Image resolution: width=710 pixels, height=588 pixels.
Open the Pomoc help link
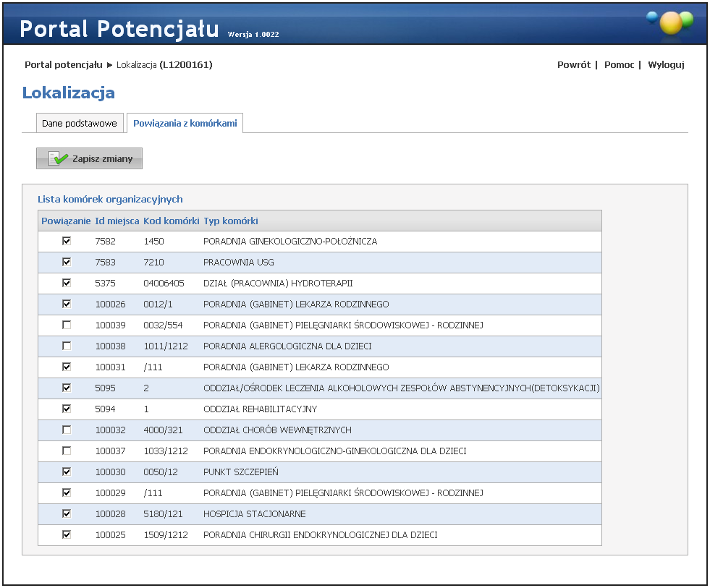point(619,64)
